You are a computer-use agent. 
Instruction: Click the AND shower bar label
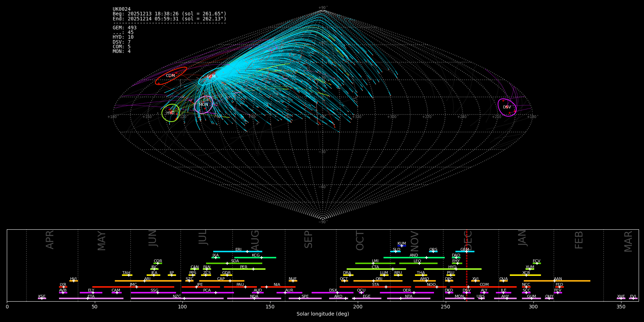coord(414,255)
